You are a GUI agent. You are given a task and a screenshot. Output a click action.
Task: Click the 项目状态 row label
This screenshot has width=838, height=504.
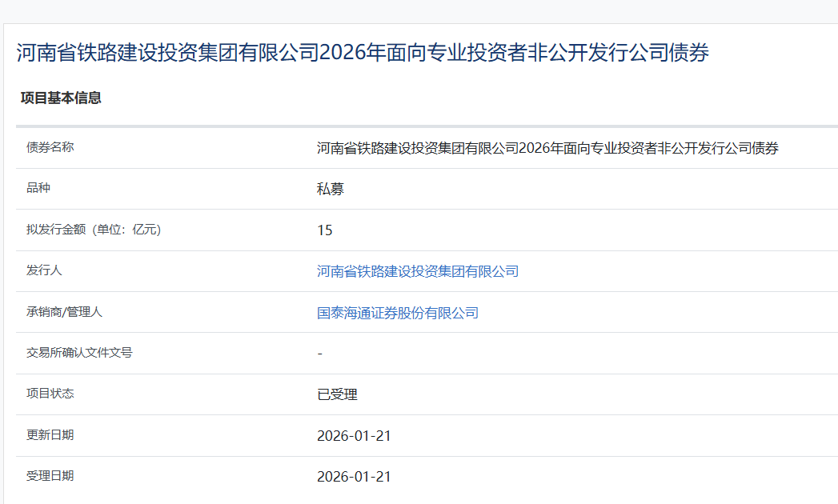click(50, 394)
